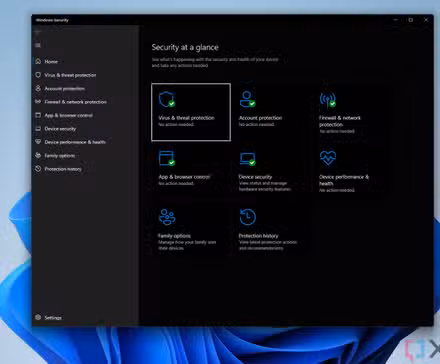Click the Windows Security window title
This screenshot has height=364, width=440.
(x=52, y=20)
